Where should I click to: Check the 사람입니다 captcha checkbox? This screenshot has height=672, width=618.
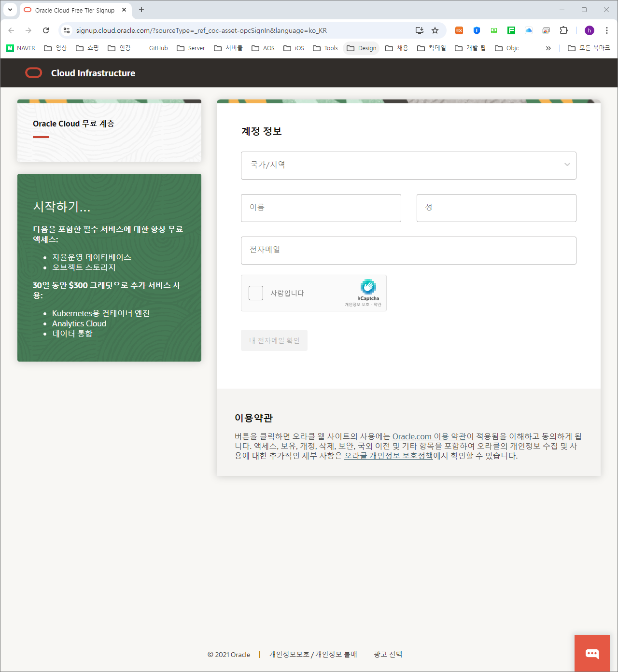point(256,293)
